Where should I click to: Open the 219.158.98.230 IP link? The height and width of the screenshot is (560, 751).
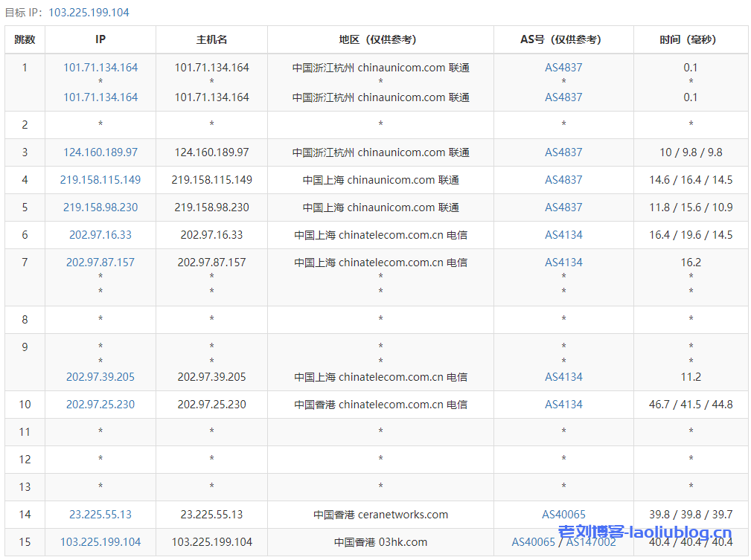(100, 207)
